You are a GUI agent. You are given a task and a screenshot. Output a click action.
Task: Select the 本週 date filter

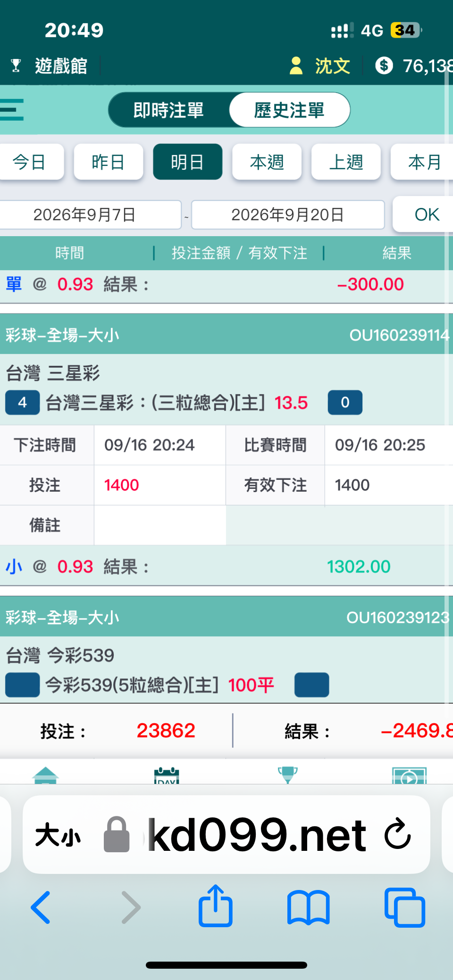267,162
